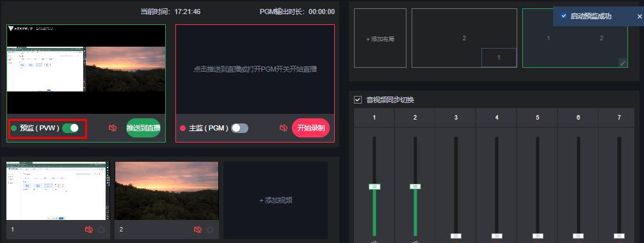This screenshot has height=243, width=644.
Task: Click the 添加视频 placeholder tile
Action: [x=276, y=200]
